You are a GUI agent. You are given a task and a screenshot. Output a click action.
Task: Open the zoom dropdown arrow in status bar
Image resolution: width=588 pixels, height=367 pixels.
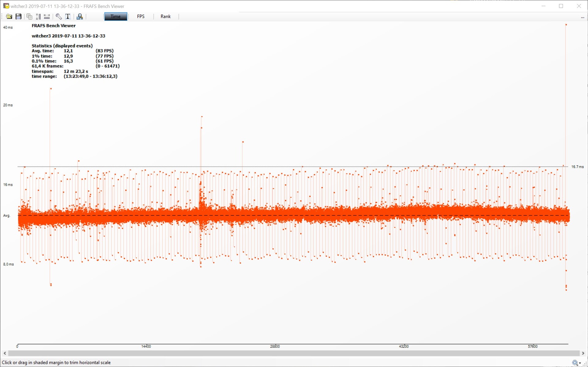click(x=580, y=363)
